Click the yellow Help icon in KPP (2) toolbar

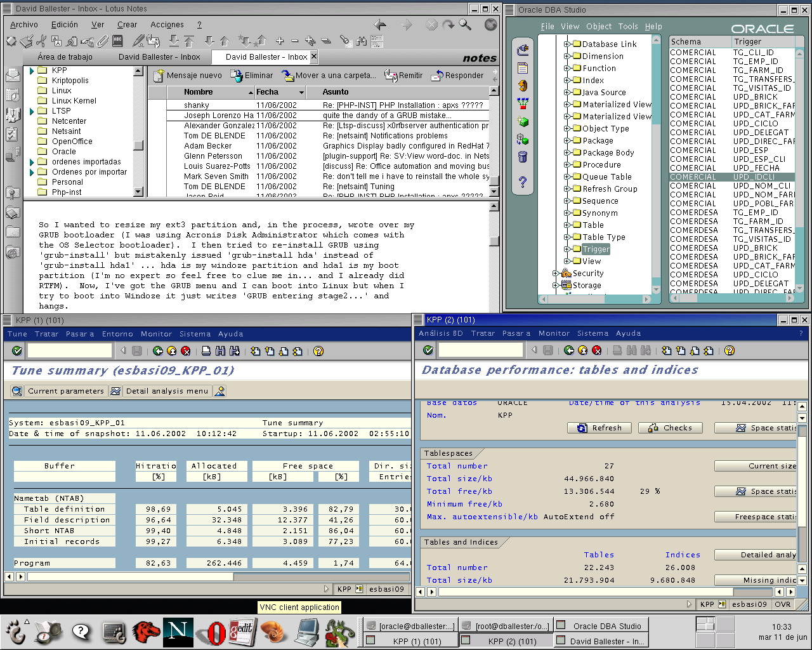coord(730,350)
